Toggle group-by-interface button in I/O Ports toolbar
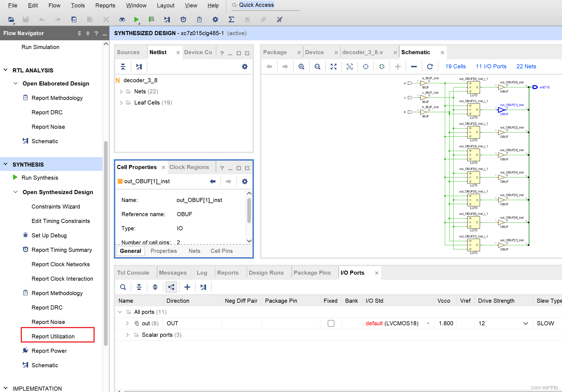 (171, 287)
